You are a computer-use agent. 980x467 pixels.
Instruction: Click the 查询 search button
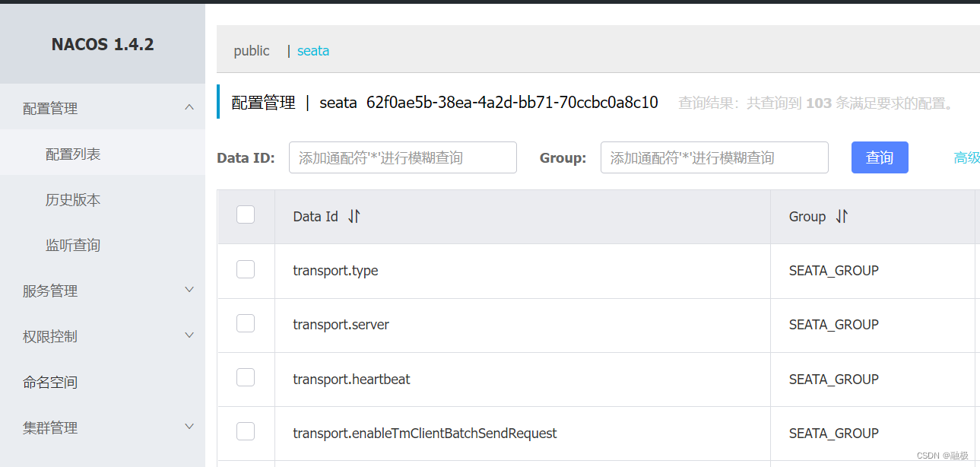tap(880, 157)
